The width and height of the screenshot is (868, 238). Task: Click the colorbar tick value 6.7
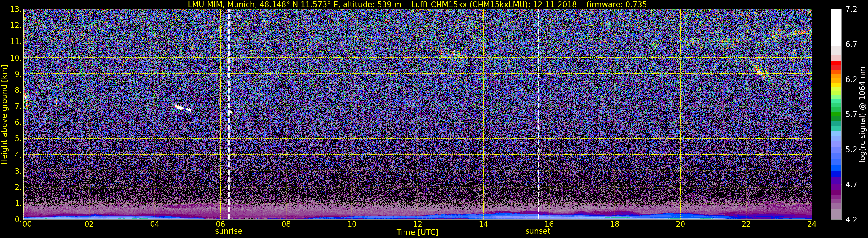pyautogui.click(x=851, y=44)
